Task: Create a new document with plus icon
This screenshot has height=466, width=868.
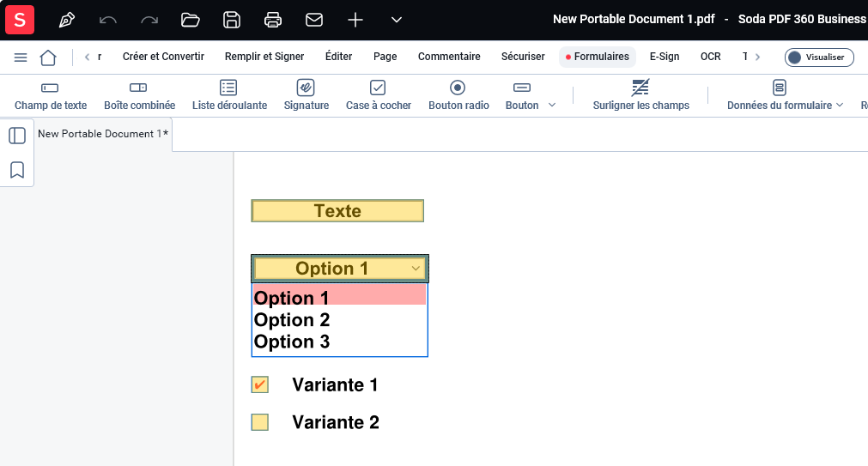Action: (355, 20)
